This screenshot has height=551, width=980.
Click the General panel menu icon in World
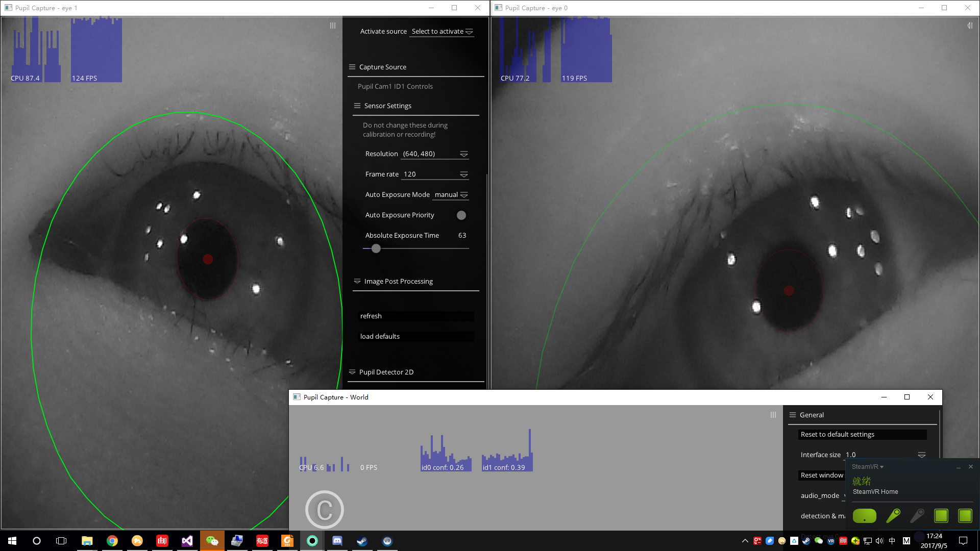pos(793,415)
